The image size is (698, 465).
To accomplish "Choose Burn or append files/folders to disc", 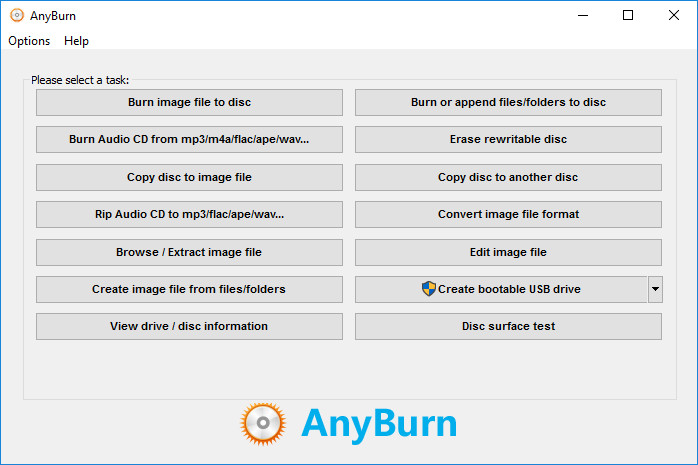I will 508,102.
